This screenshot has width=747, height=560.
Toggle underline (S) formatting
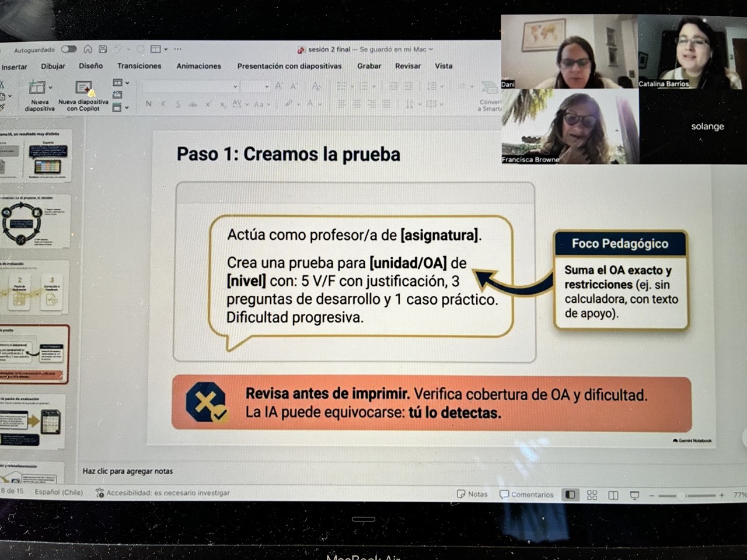[x=178, y=104]
